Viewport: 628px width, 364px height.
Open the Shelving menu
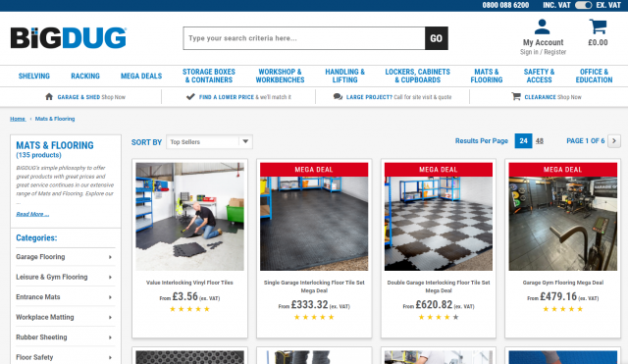click(34, 76)
